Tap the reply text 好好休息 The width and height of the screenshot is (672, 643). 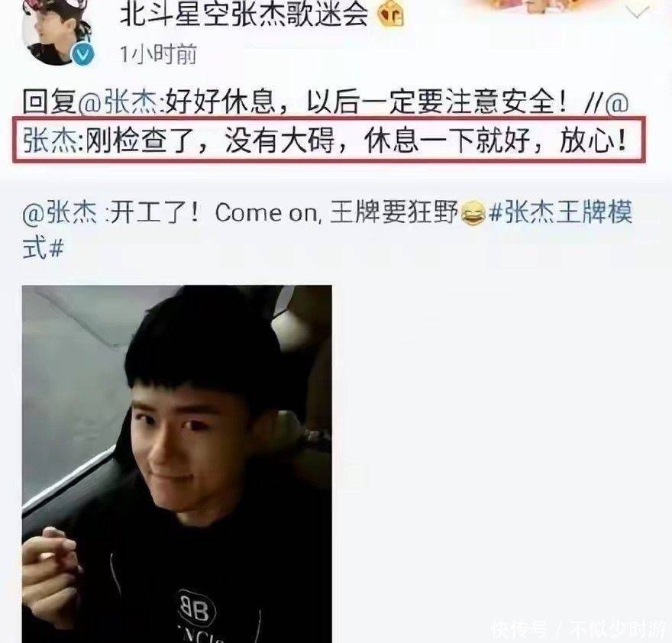coord(219,102)
